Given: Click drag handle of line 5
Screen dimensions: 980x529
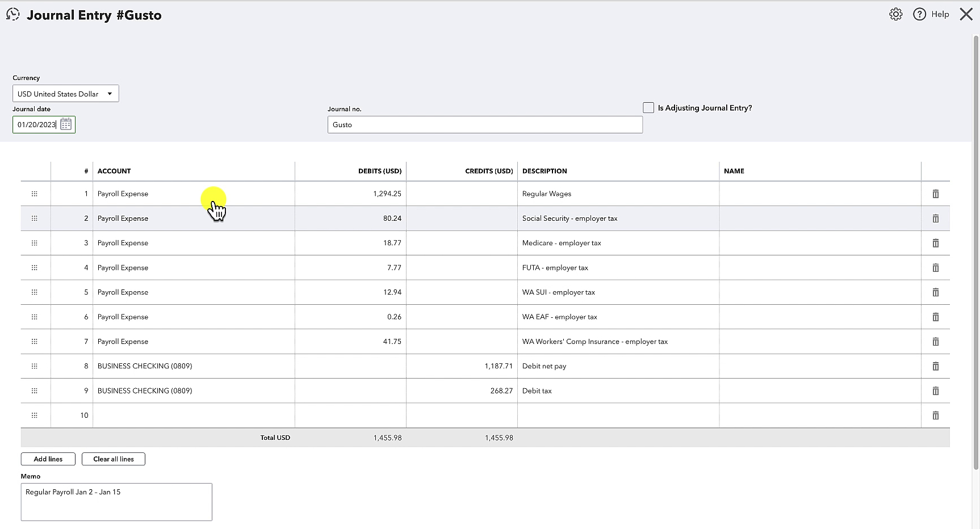Looking at the screenshot, I should [34, 292].
